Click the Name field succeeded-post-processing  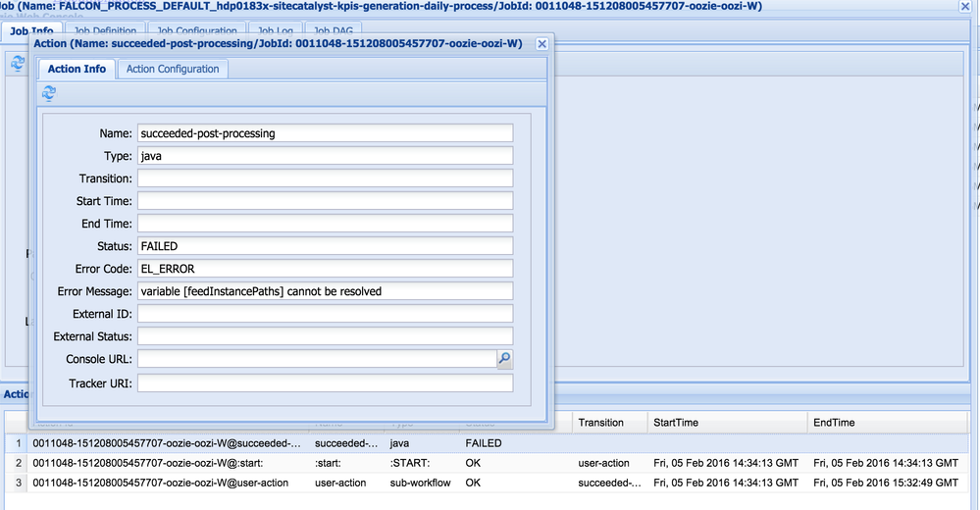click(325, 133)
